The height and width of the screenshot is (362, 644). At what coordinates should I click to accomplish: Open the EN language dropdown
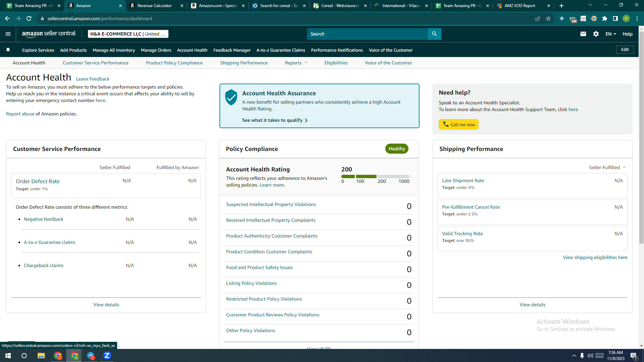coord(610,34)
